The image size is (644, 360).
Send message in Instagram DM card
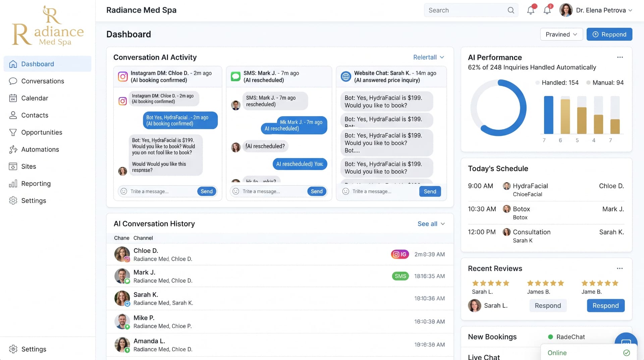(x=207, y=191)
